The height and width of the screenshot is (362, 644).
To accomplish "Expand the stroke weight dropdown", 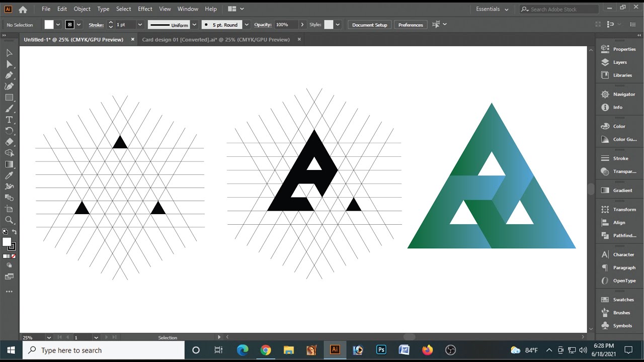I will click(x=140, y=25).
